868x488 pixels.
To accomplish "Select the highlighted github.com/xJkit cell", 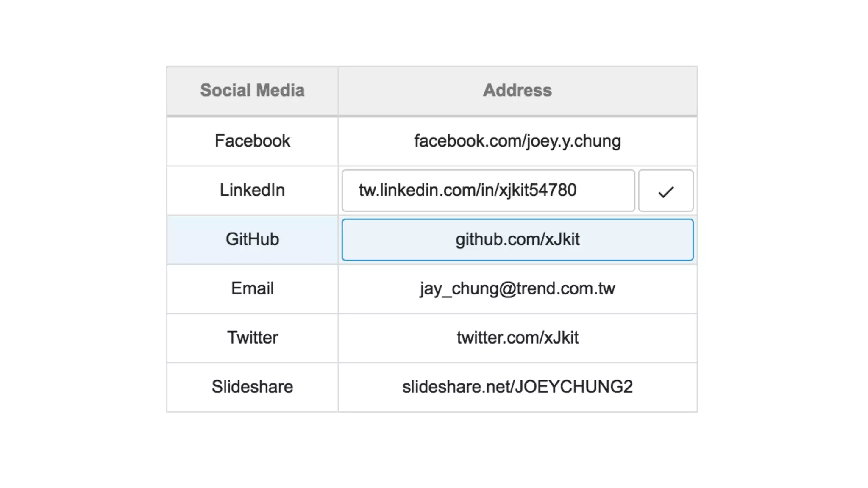I will (517, 240).
